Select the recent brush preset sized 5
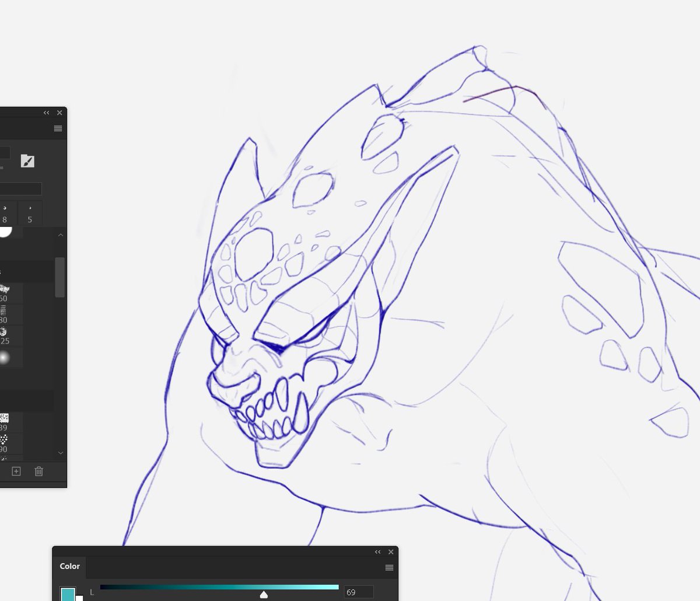The width and height of the screenshot is (700, 601). 30,214
